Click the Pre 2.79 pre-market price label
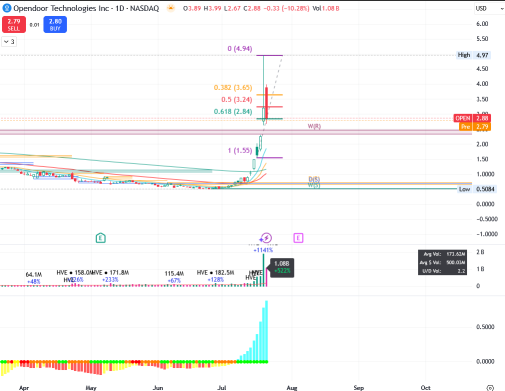The image size is (505, 391). pos(475,127)
